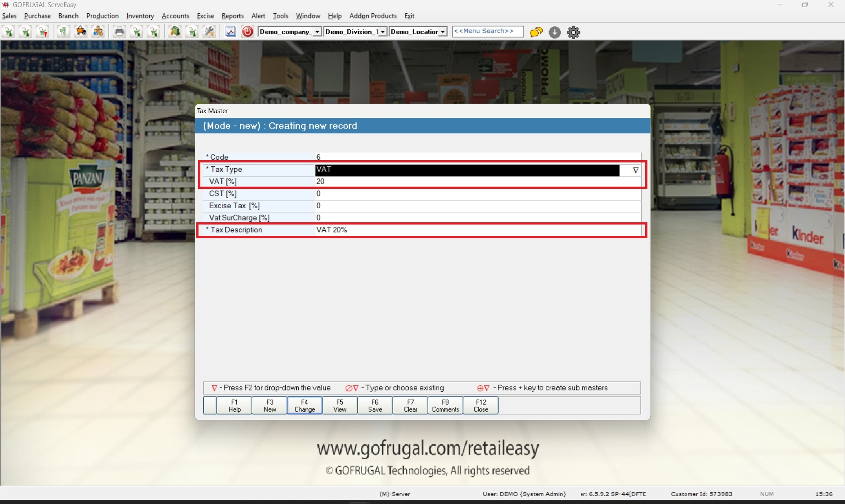Screen dimensions: 845x504
Task: Expand the Demo_Division_1 dropdown
Action: [x=383, y=32]
